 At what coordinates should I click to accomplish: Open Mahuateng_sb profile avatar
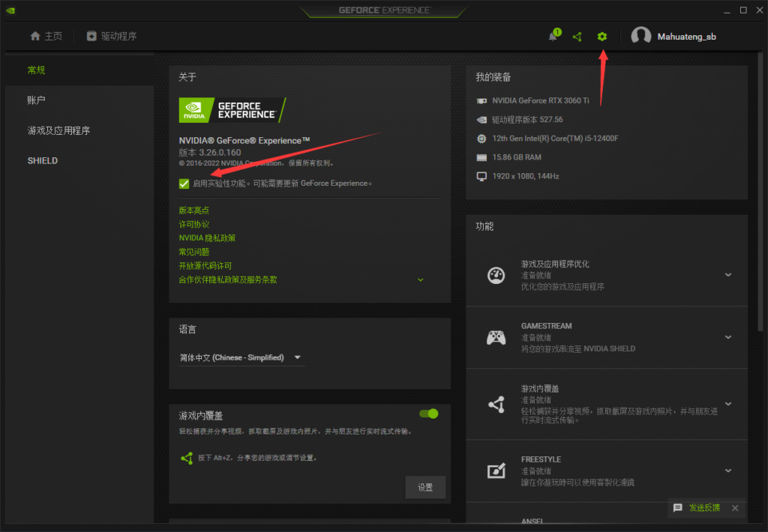pyautogui.click(x=642, y=35)
